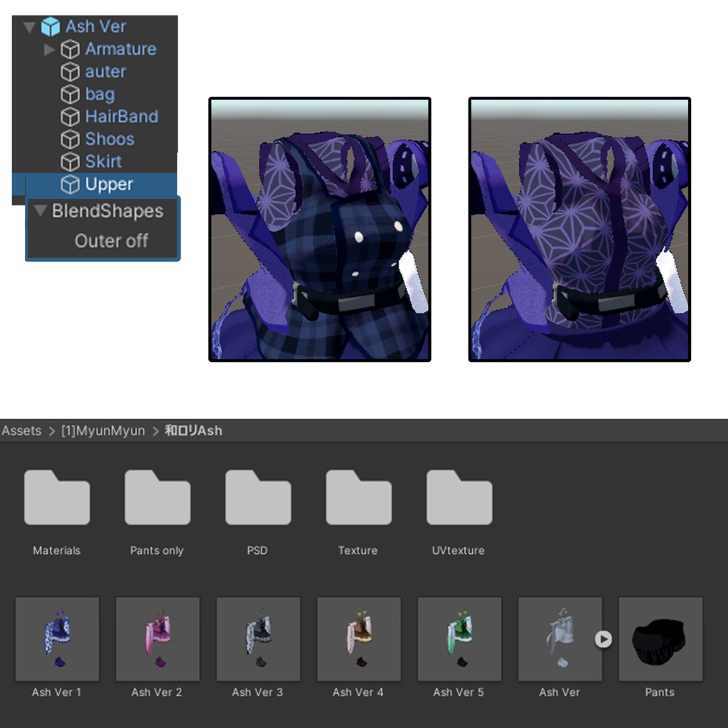Select the HairBand object row
728x728 pixels.
(x=95, y=117)
